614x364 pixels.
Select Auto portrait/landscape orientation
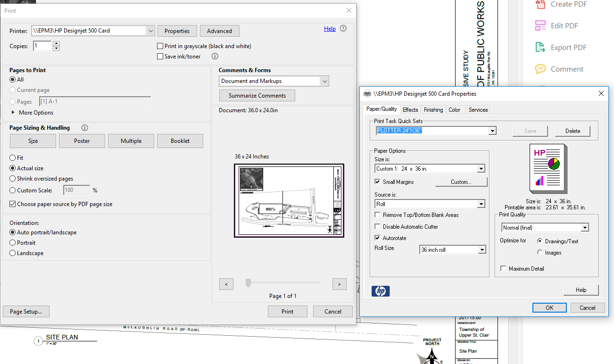pos(13,232)
